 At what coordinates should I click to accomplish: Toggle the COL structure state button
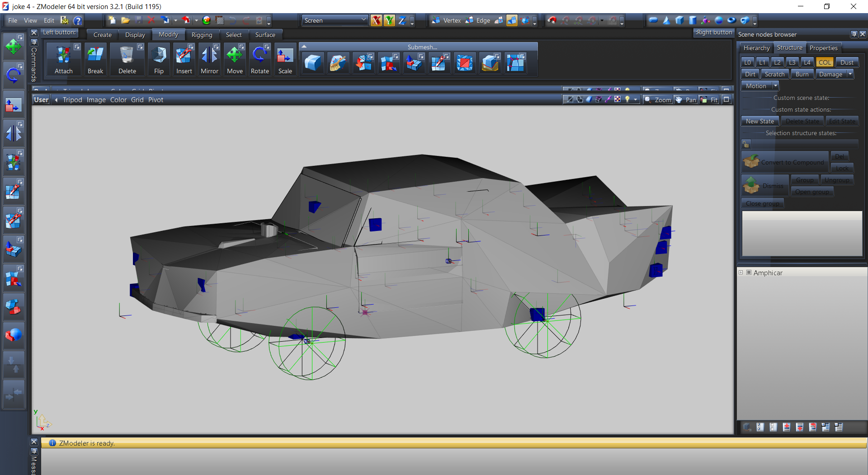point(825,62)
